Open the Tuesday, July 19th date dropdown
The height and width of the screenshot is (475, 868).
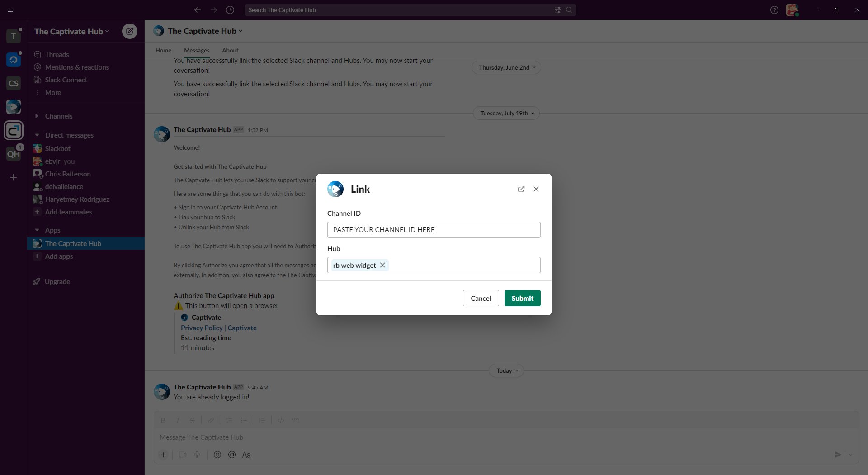pos(506,114)
